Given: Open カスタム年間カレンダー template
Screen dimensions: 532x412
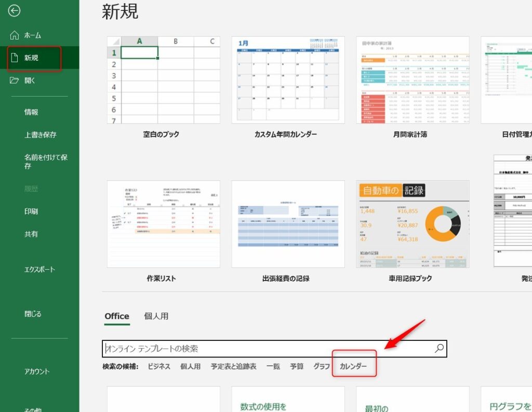Looking at the screenshot, I should 288,80.
